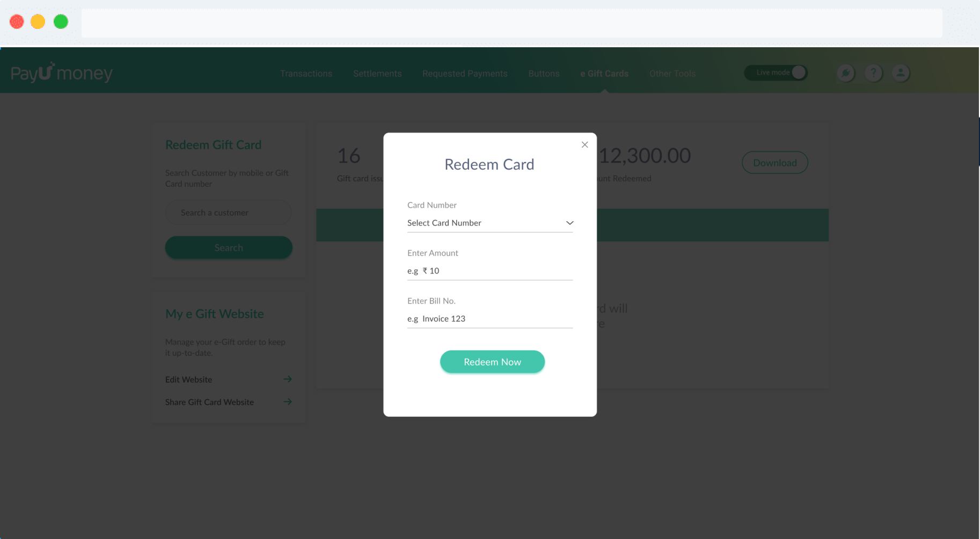Open the integrations plug icon
980x539 pixels.
point(845,73)
